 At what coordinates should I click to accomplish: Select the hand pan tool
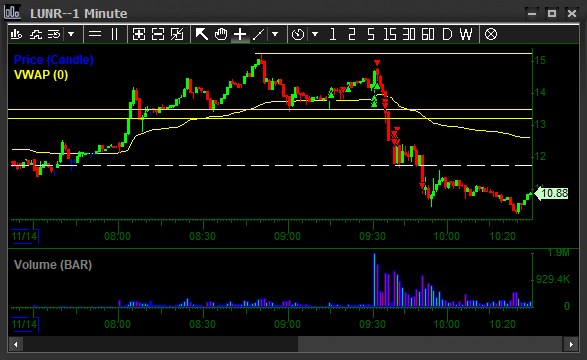[221, 34]
